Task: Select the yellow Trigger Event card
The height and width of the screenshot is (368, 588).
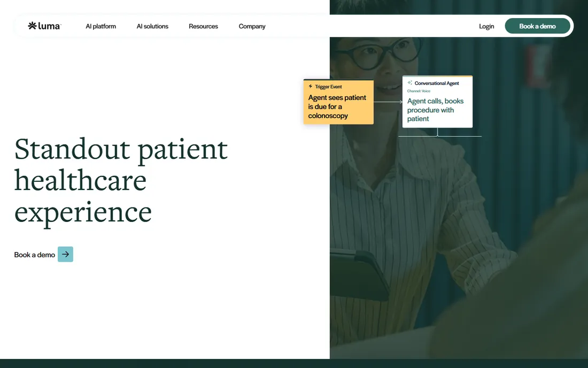Action: point(338,102)
